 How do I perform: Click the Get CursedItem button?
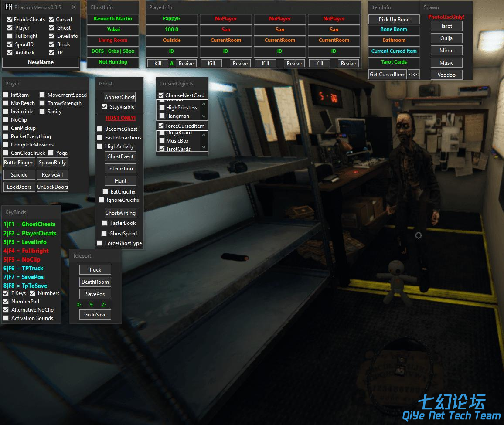pos(388,74)
